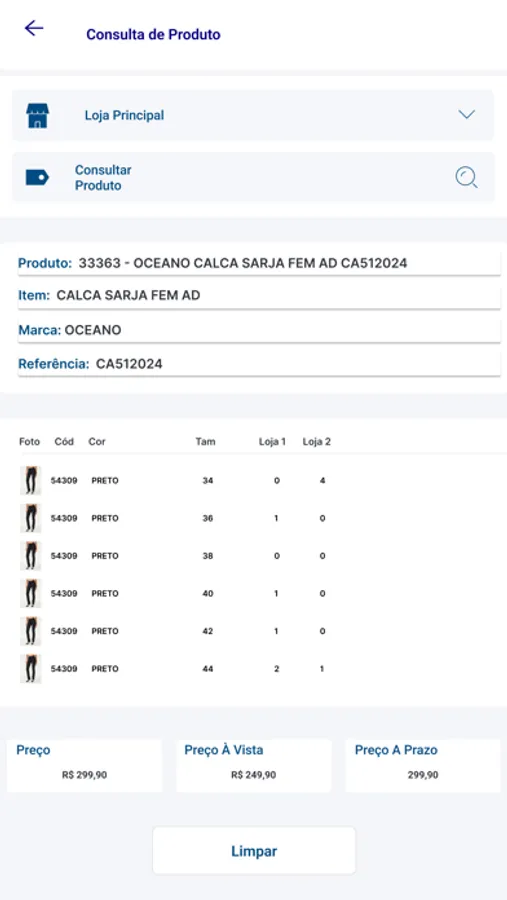Click Loja 2 stock value 4 for size 34

coord(322,480)
